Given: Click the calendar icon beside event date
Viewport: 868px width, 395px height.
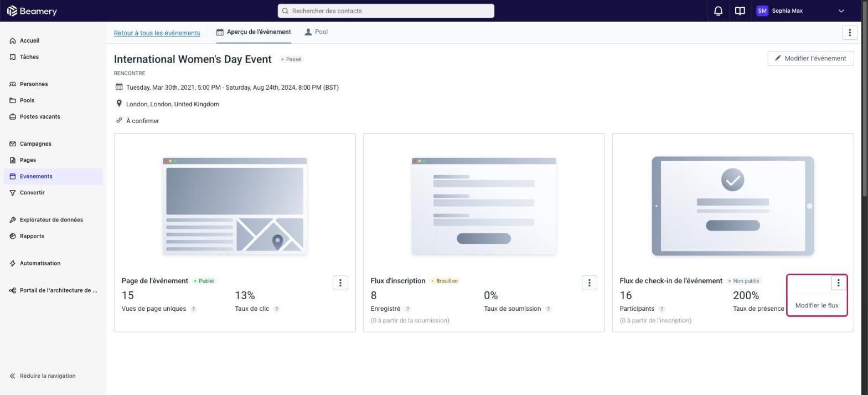Looking at the screenshot, I should [x=119, y=87].
